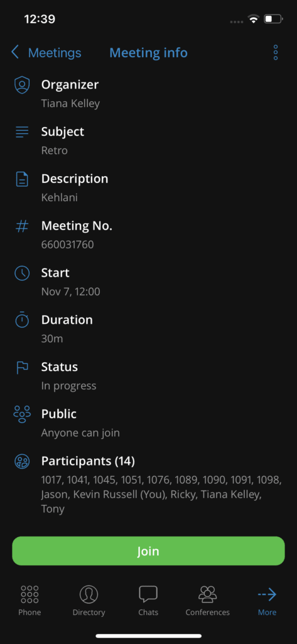Tap the Status flag icon
The width and height of the screenshot is (297, 644).
point(22,367)
